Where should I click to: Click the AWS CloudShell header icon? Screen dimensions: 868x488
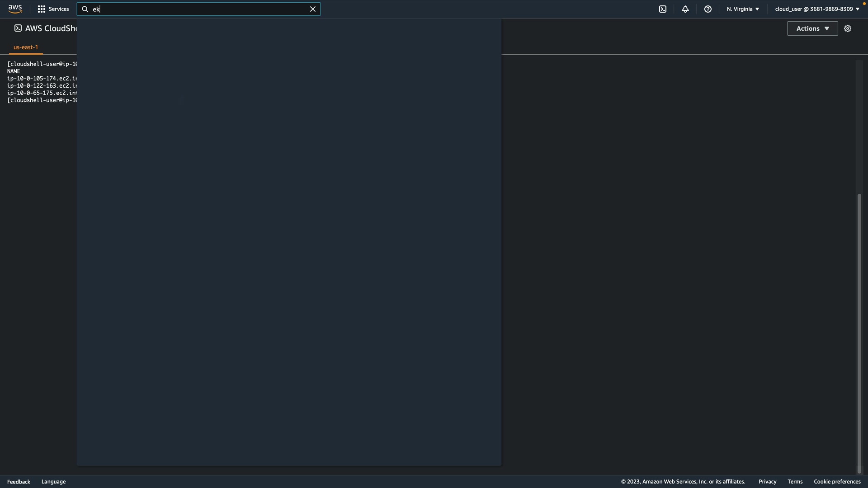click(x=18, y=28)
